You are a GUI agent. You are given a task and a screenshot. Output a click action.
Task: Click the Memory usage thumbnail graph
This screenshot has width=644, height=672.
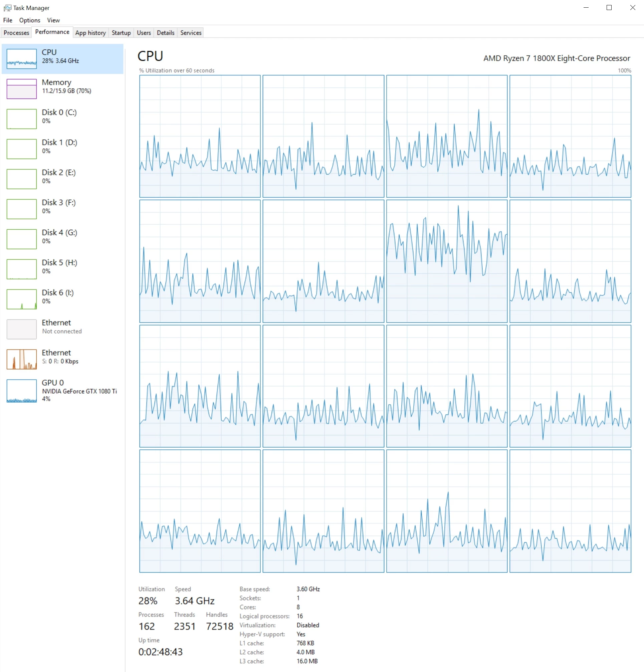pos(22,89)
